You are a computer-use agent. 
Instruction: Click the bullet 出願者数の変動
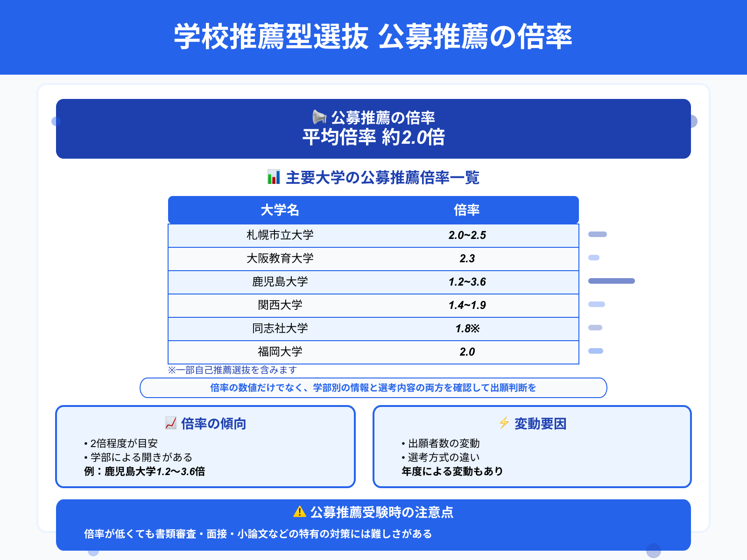pyautogui.click(x=441, y=443)
